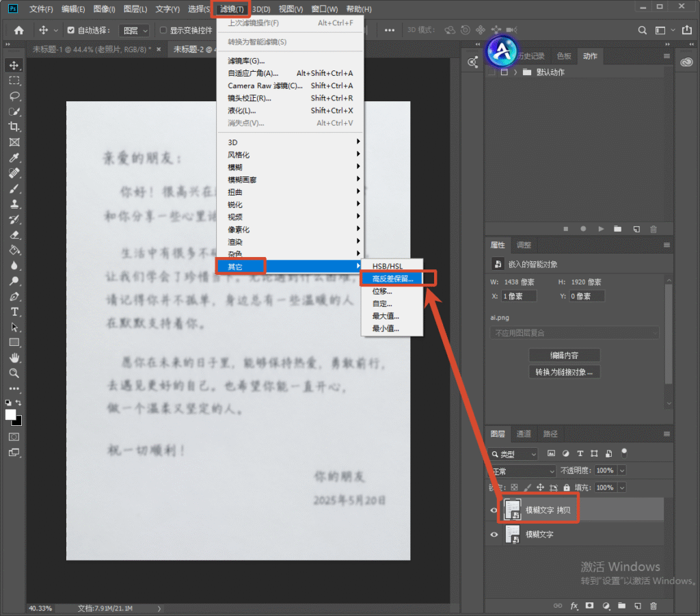The height and width of the screenshot is (616, 700).
Task: Click the play action button
Action: click(x=601, y=229)
